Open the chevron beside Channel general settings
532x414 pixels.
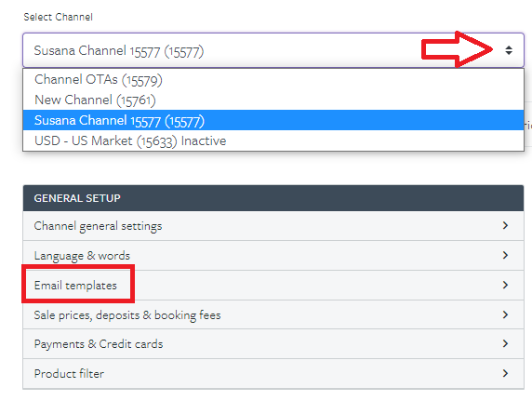[x=505, y=225]
